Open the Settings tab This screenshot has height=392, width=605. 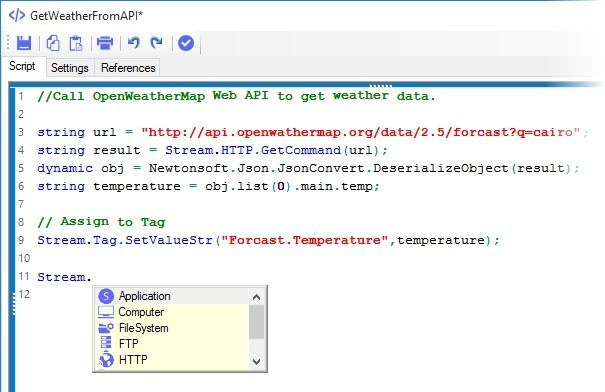(x=70, y=68)
